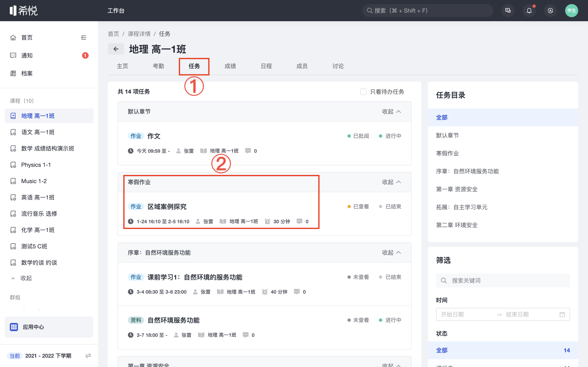This screenshot has height=367, width=588.
Task: Open 应用中心 grid icon
Action: click(14, 327)
